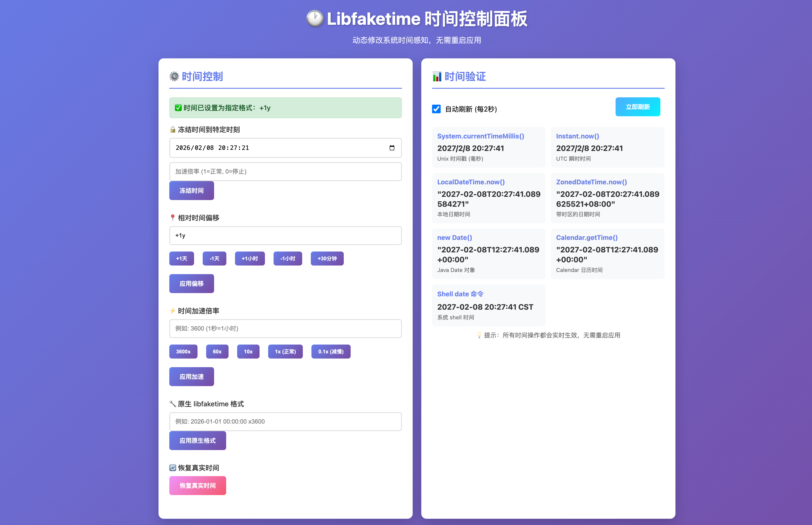
Task: Click the 应用加速 button
Action: [191, 376]
